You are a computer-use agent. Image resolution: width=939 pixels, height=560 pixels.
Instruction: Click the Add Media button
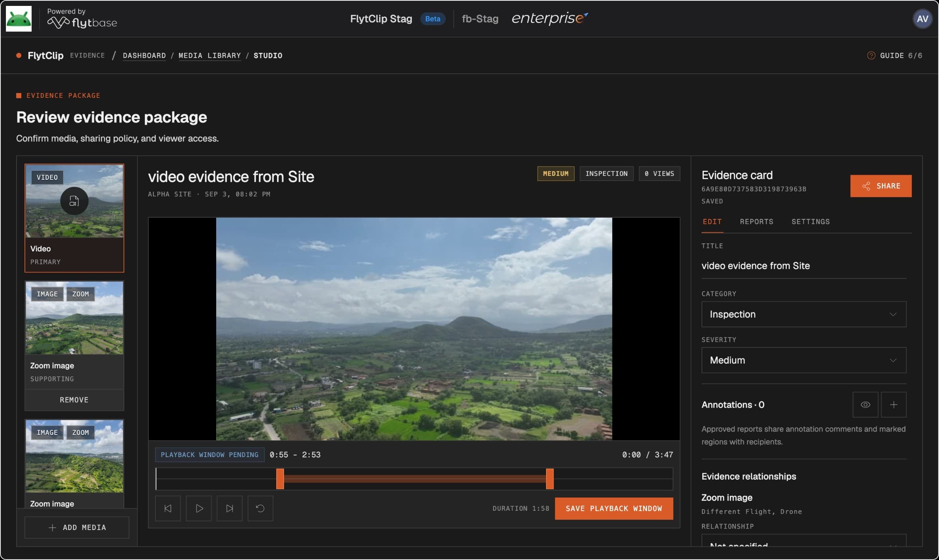(x=77, y=528)
